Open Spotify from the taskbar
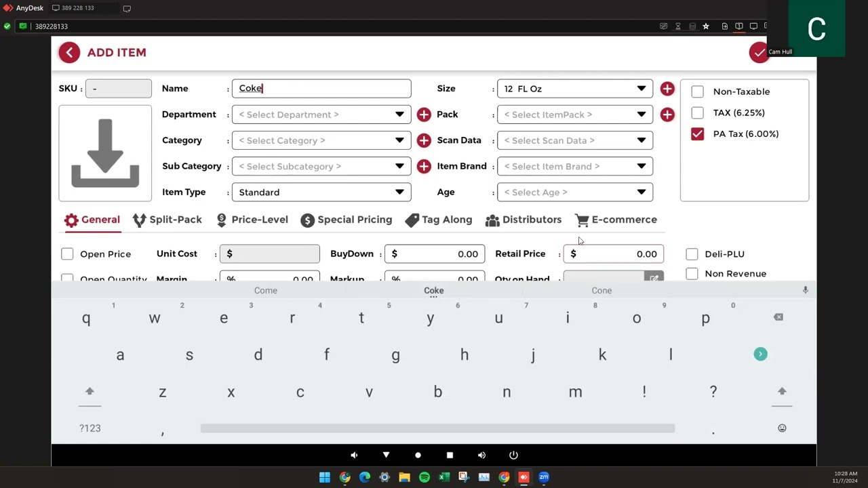 coord(425,477)
